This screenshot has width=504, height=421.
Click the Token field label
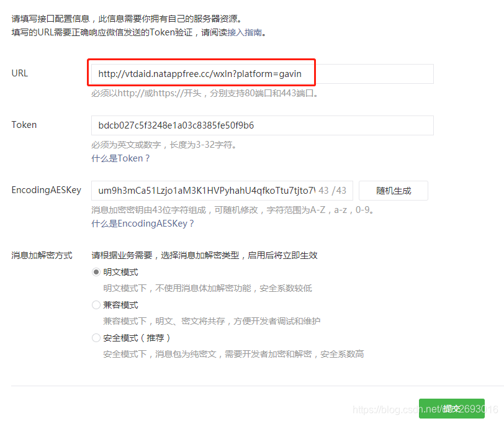[x=24, y=125]
